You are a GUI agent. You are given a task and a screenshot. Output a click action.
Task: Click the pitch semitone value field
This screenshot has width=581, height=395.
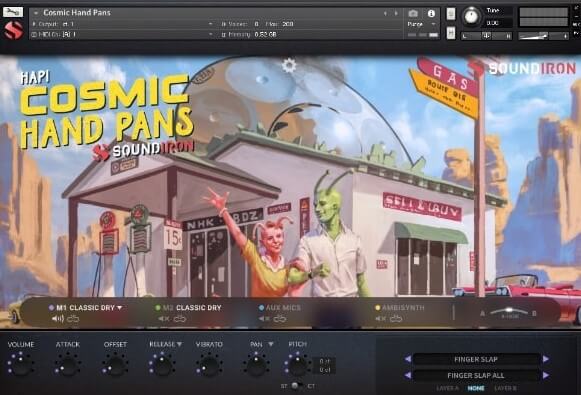click(325, 361)
